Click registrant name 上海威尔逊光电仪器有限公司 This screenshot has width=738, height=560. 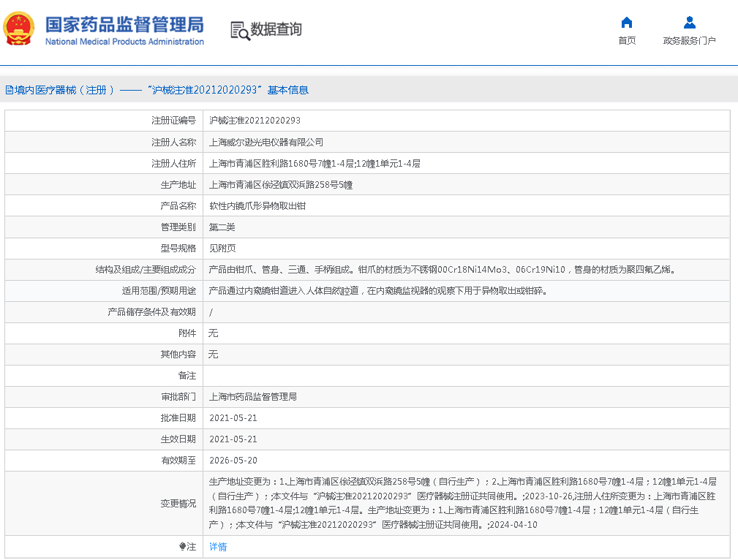click(x=266, y=142)
